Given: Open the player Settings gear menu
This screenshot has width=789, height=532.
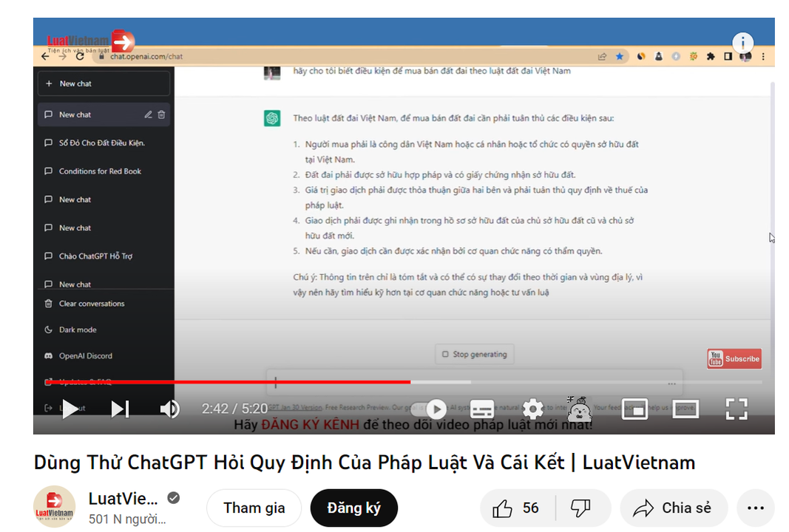Looking at the screenshot, I should point(533,409).
